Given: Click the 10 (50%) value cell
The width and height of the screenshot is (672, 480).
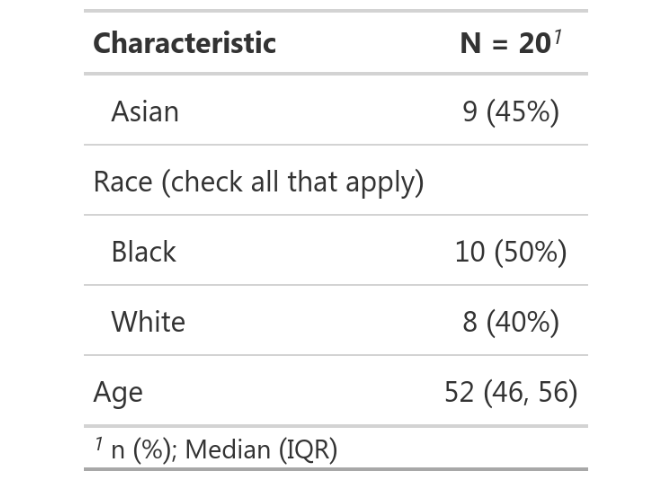Looking at the screenshot, I should pos(511,252).
